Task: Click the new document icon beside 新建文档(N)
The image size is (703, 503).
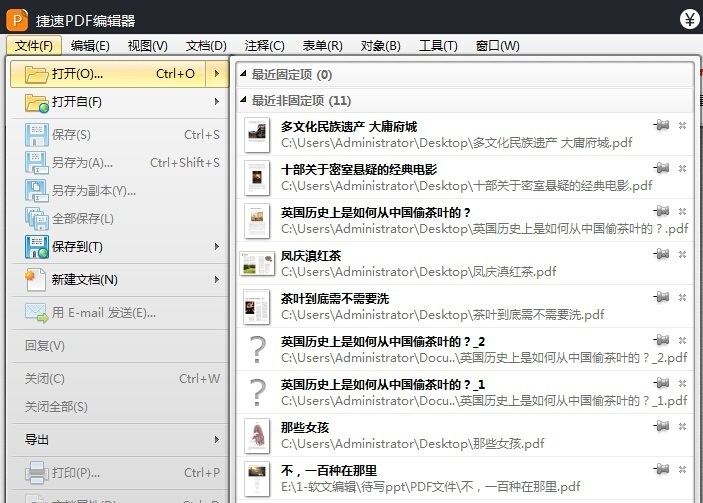Action: coord(36,280)
